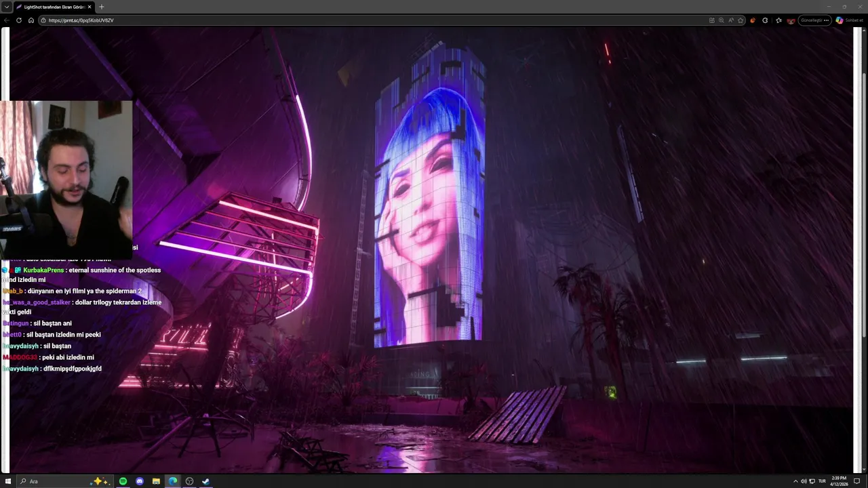Screen dimensions: 868x488
Task: Add this page to favorites star
Action: [x=741, y=20]
